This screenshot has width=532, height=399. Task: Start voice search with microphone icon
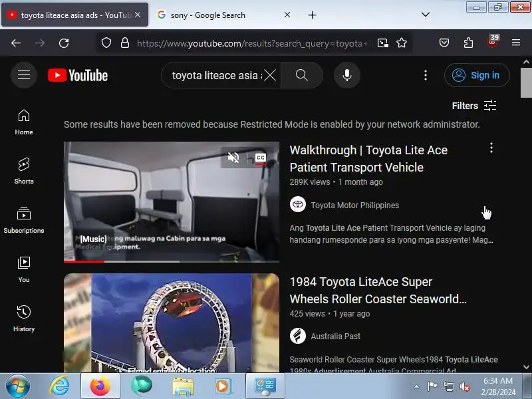pyautogui.click(x=346, y=75)
